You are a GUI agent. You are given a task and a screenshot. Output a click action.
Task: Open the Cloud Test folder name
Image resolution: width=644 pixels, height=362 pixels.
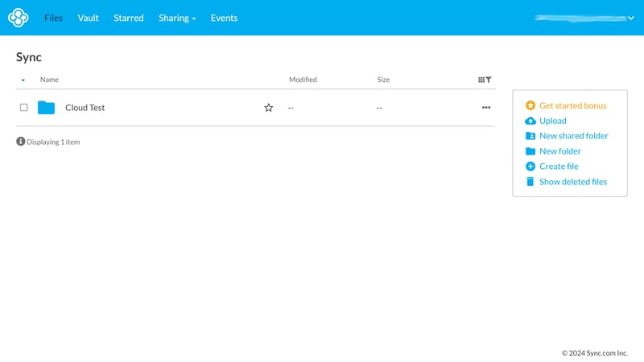coord(85,108)
